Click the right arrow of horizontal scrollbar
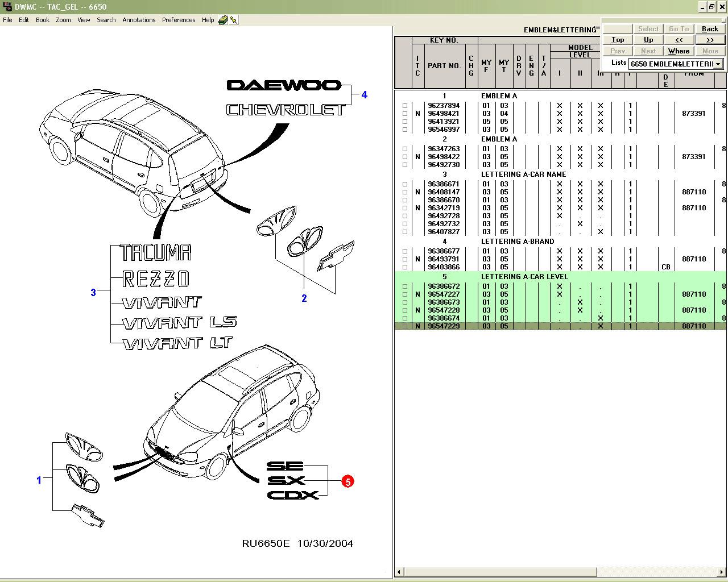Viewport: 728px width, 582px height. tap(723, 572)
